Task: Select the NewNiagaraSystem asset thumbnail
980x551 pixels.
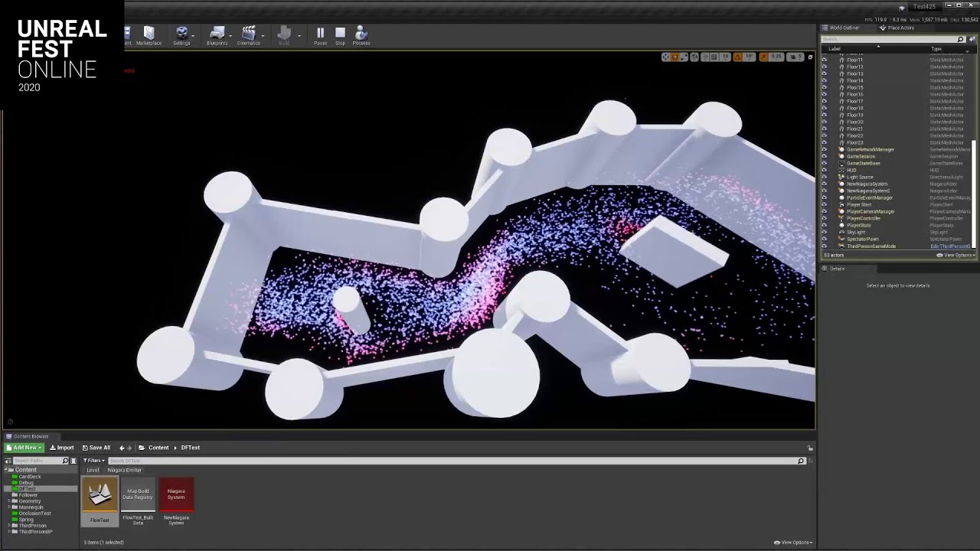Action: click(176, 495)
